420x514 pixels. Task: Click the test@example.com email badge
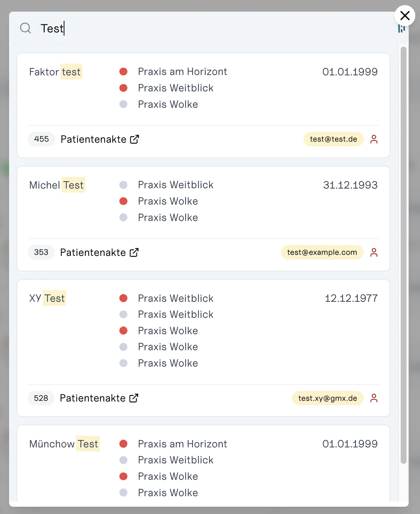[x=322, y=252]
